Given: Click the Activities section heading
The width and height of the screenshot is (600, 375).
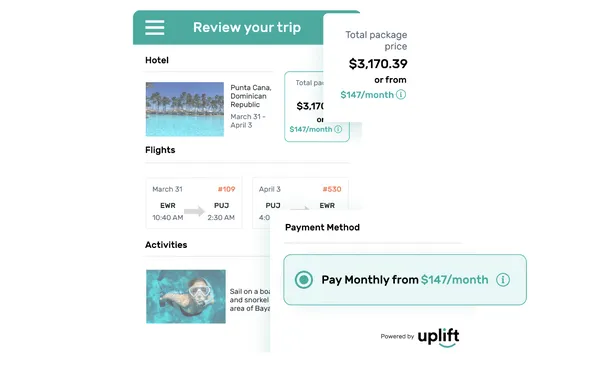Looking at the screenshot, I should point(166,245).
